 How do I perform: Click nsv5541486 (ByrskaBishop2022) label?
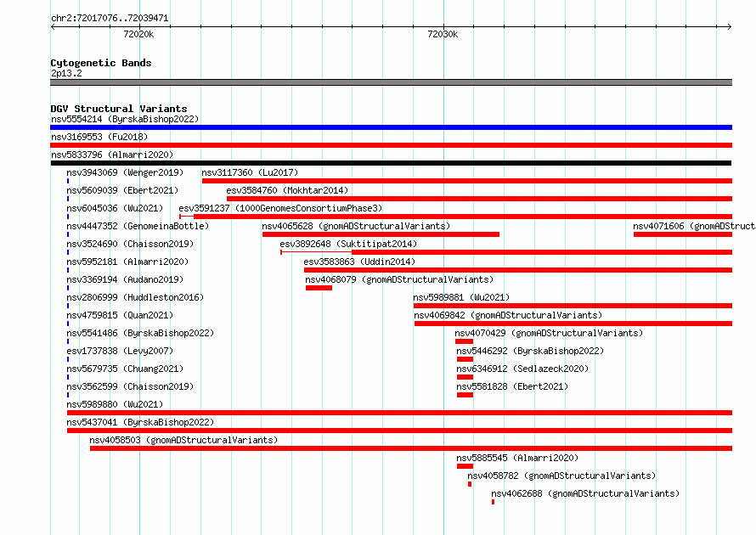pyautogui.click(x=140, y=333)
